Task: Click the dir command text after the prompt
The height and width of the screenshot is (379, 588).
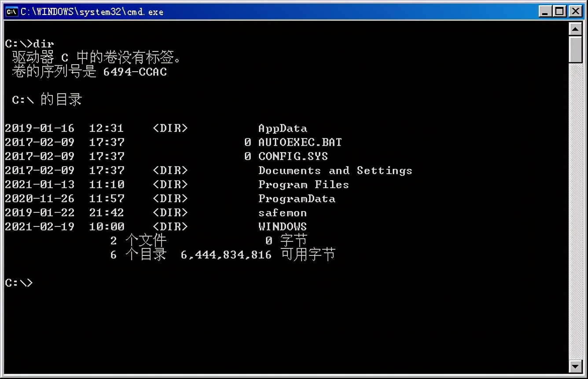Action: pos(44,44)
